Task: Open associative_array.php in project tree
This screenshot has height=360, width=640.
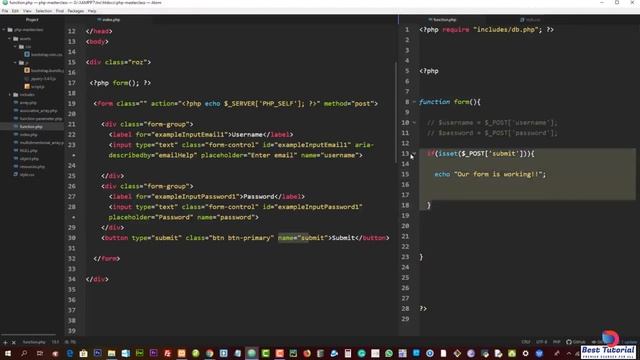Action: [x=36, y=111]
